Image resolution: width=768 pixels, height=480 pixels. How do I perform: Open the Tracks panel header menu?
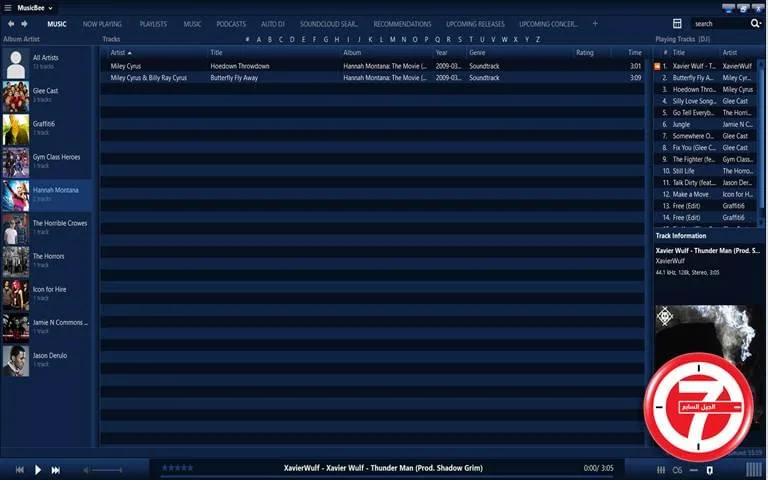[x=111, y=39]
